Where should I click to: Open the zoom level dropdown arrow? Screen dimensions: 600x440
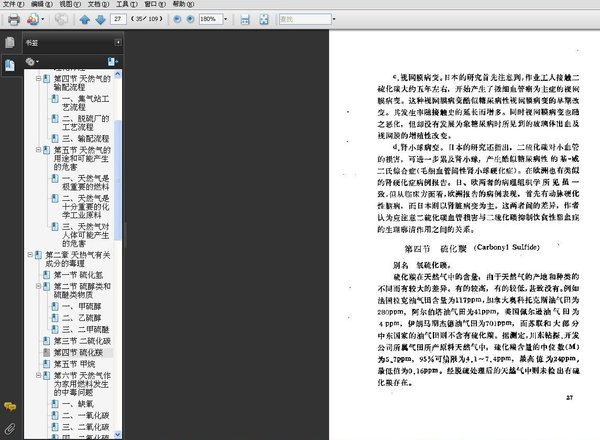225,19
